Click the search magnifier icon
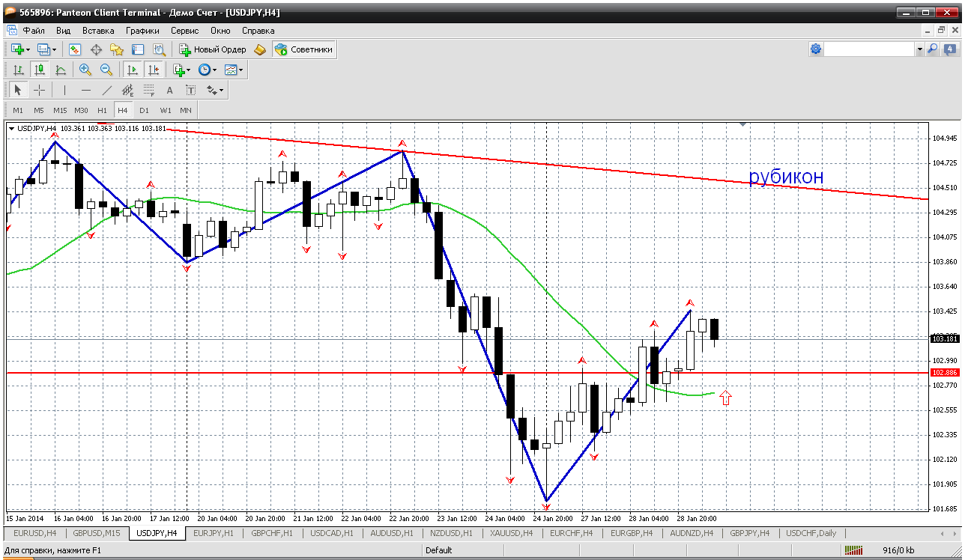965x560 pixels. tap(933, 49)
